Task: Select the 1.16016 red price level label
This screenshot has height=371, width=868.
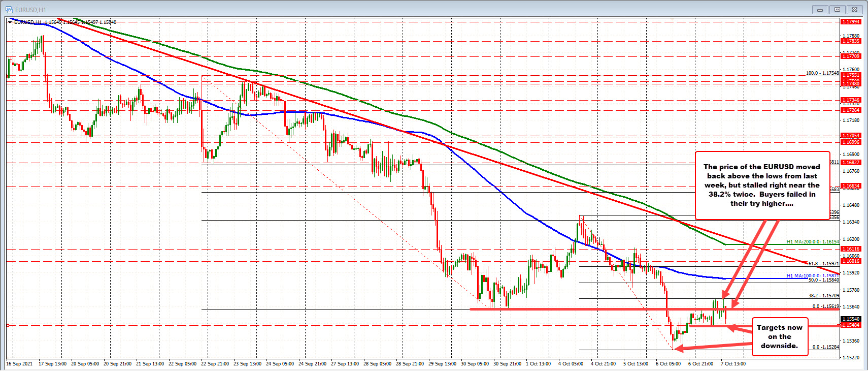Action: [851, 261]
